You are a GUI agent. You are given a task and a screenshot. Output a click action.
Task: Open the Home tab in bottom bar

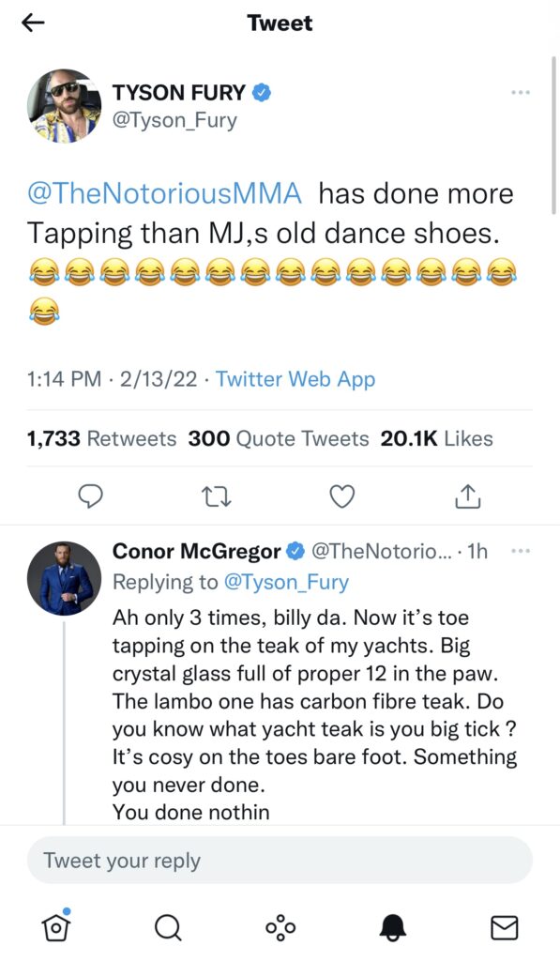point(55,926)
